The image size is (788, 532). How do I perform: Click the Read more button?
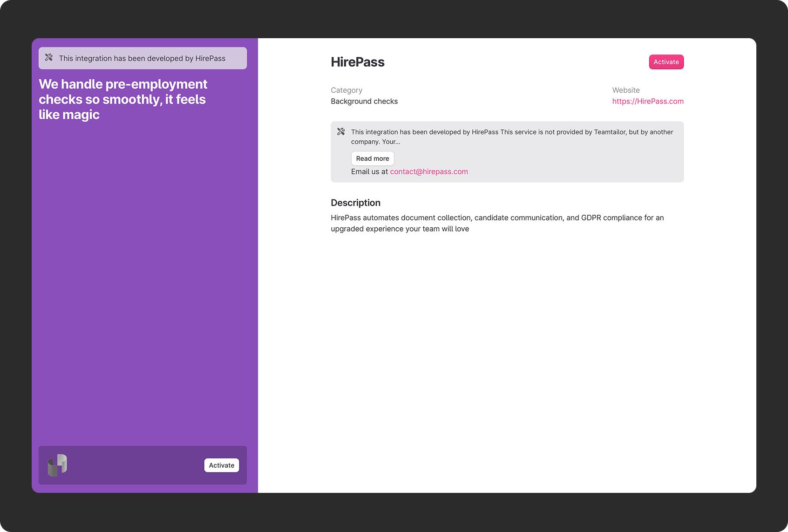pyautogui.click(x=373, y=158)
